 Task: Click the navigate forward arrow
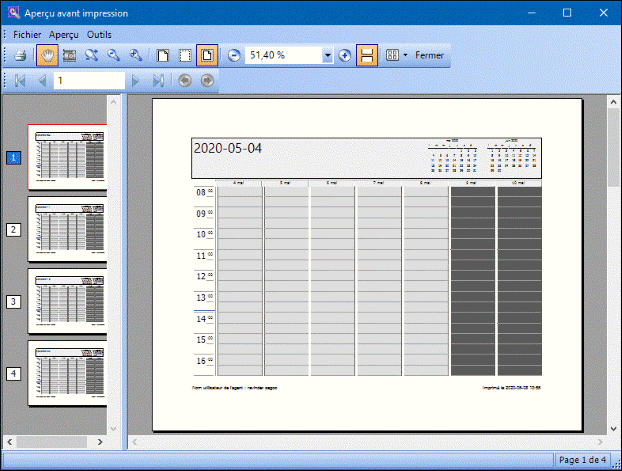pyautogui.click(x=207, y=80)
